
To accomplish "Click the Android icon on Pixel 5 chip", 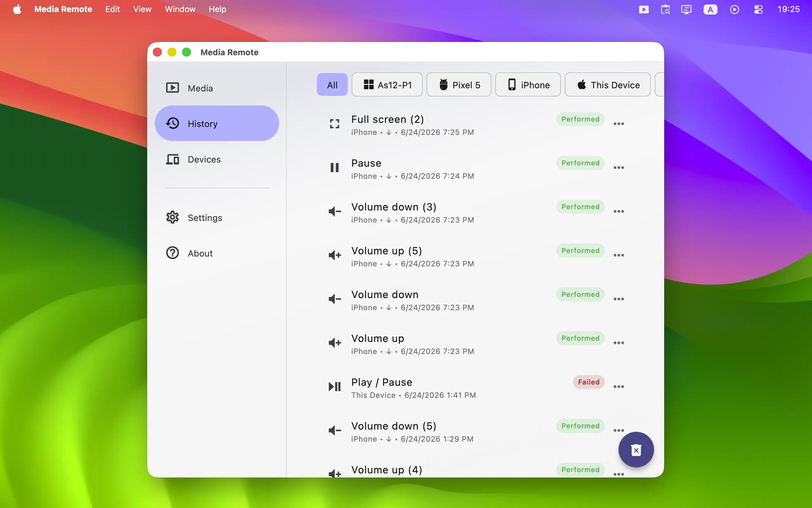I will click(x=443, y=84).
